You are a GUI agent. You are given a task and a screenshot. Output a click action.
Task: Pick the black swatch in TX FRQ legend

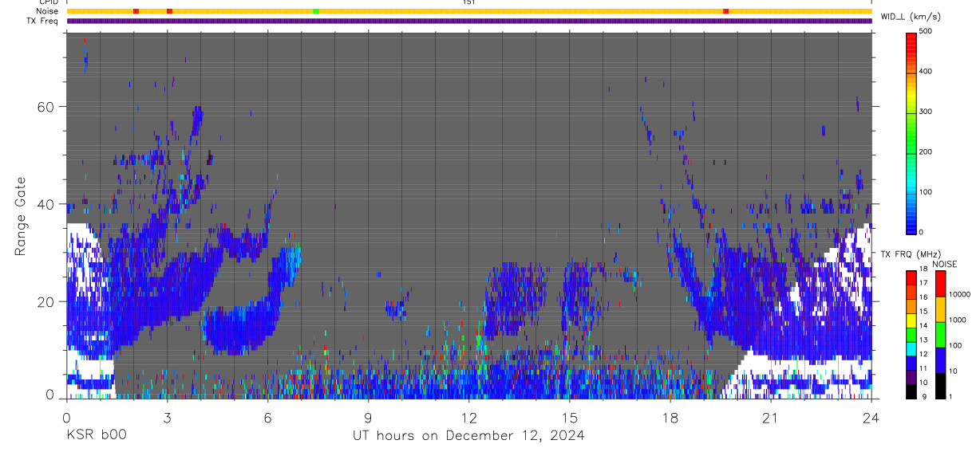pos(911,390)
